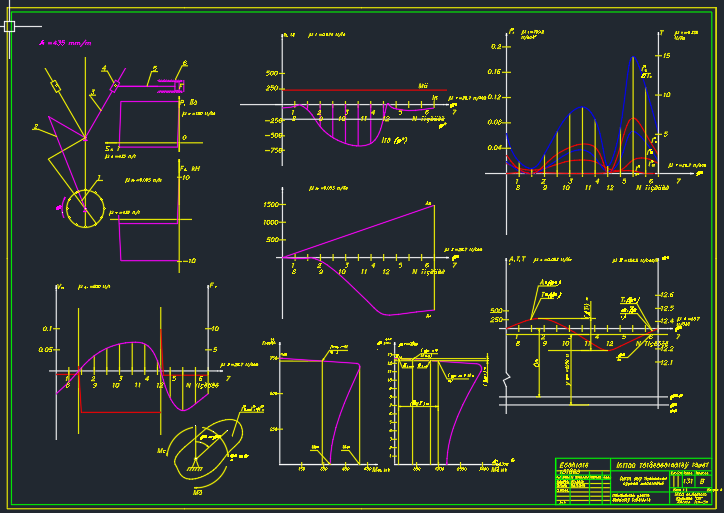Image resolution: width=724 pixels, height=513 pixels.
Task: Click the 1500 axis tick label
Action: point(271,205)
